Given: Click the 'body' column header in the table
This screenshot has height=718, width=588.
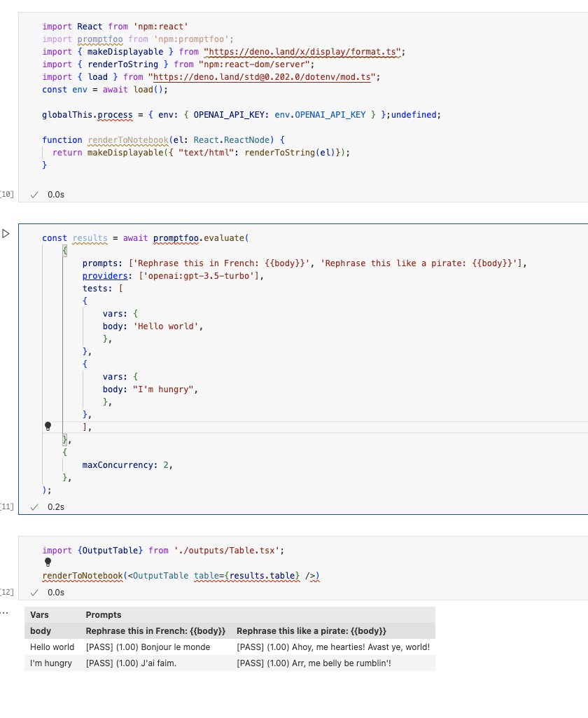Looking at the screenshot, I should 41,631.
